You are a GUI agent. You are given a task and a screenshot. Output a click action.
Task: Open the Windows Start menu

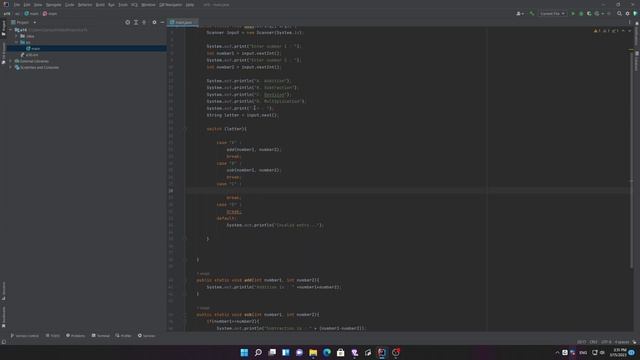coord(244,353)
